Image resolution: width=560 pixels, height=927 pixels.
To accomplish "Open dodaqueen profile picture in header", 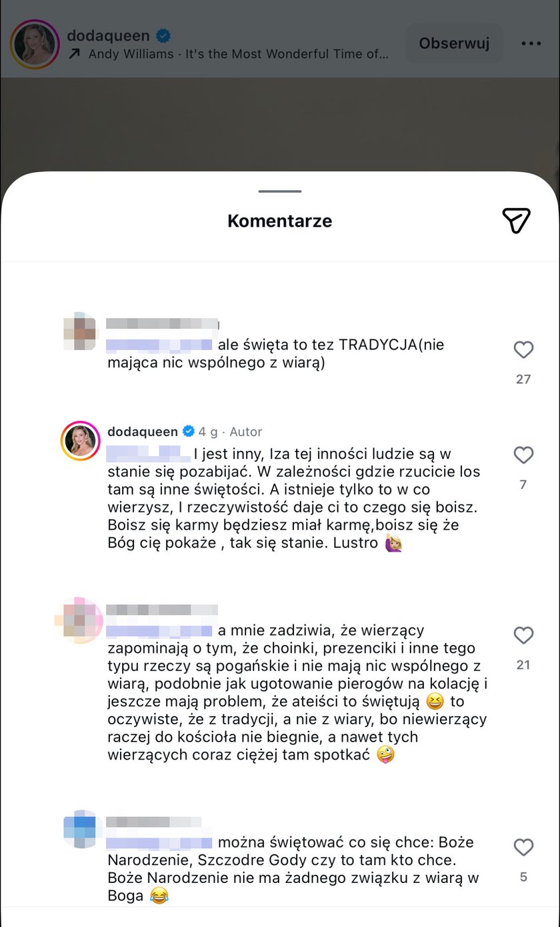I will 35,44.
